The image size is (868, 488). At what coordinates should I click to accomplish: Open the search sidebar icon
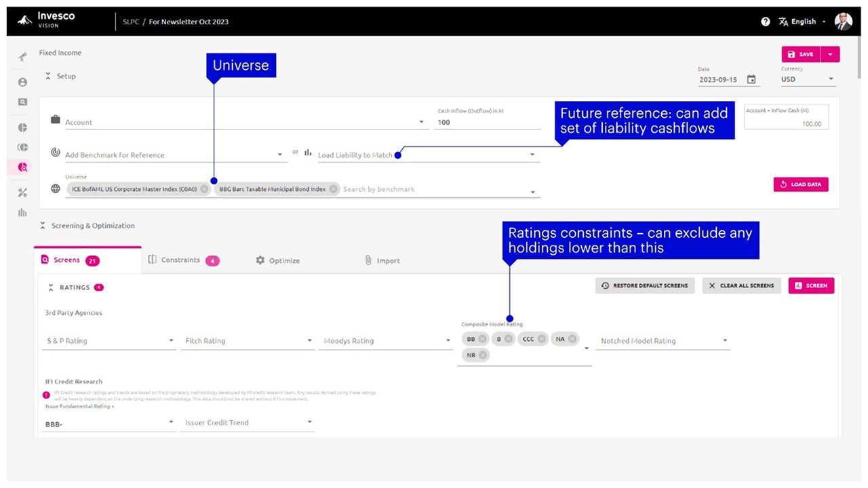[22, 102]
